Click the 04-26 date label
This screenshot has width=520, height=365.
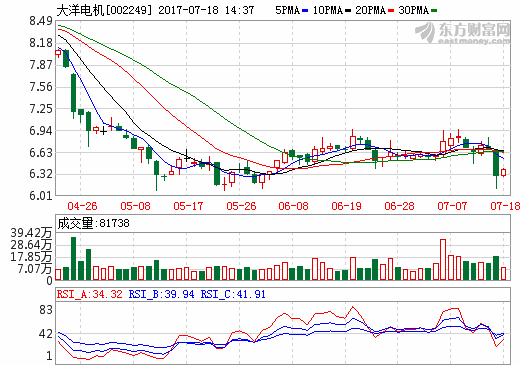click(x=82, y=206)
